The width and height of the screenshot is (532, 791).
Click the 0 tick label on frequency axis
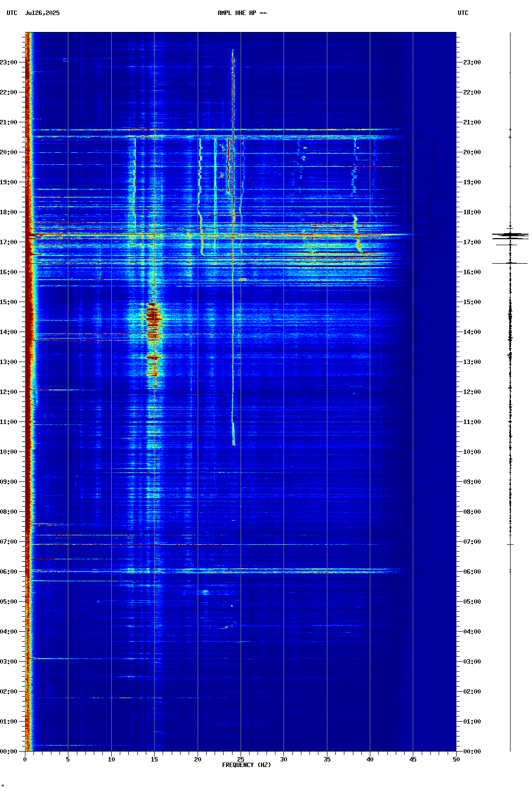(x=25, y=760)
